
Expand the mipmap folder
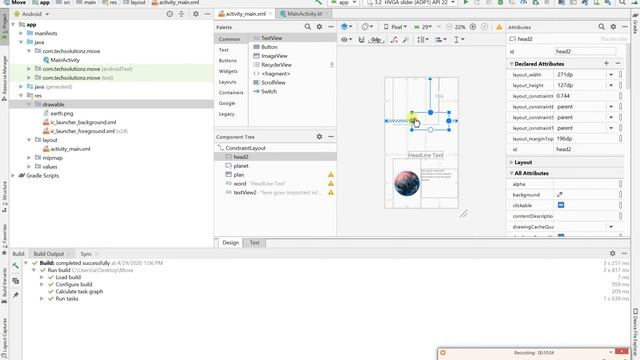tap(29, 158)
